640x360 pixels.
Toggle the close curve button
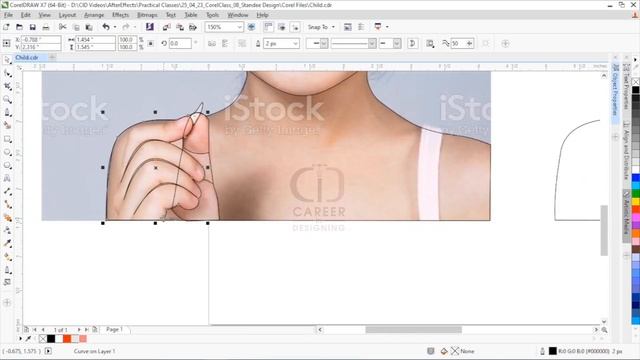[x=413, y=43]
